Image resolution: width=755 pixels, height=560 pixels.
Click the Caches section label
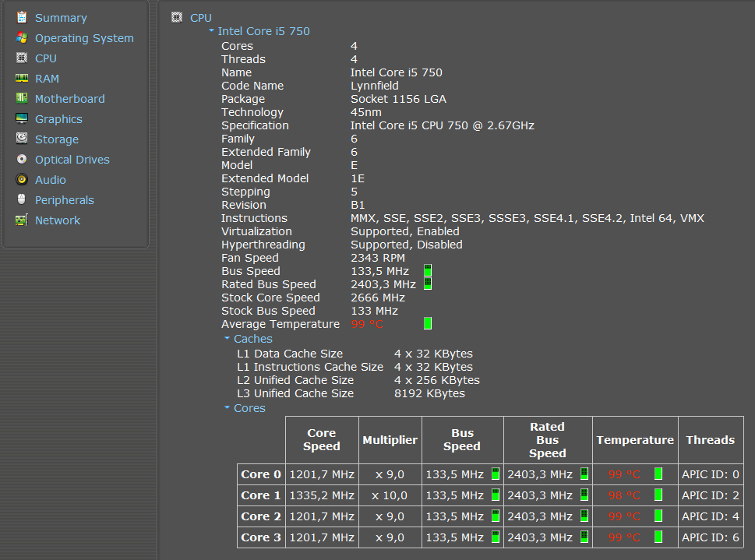[x=252, y=339]
